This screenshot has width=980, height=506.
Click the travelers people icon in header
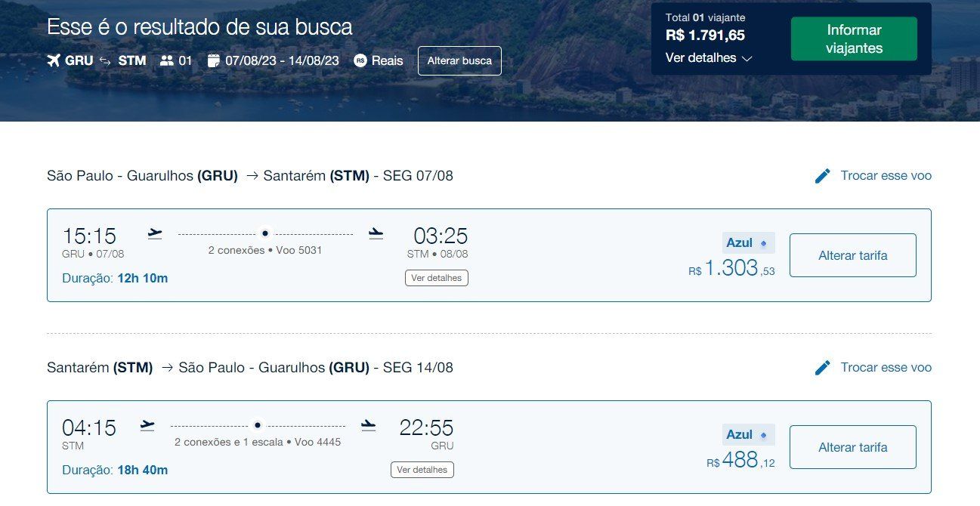pyautogui.click(x=167, y=60)
